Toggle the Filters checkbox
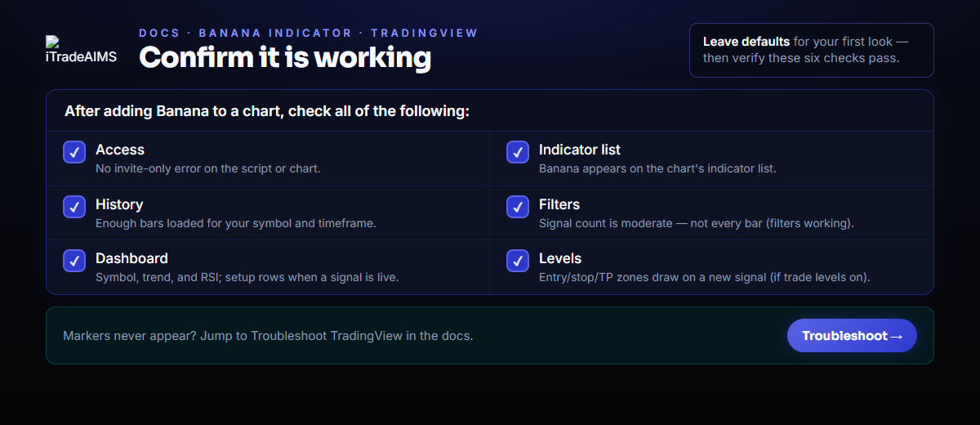980x425 pixels. pyautogui.click(x=518, y=207)
